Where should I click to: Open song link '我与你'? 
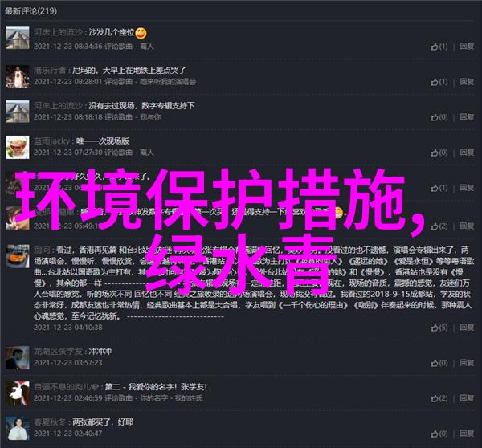[x=150, y=117]
